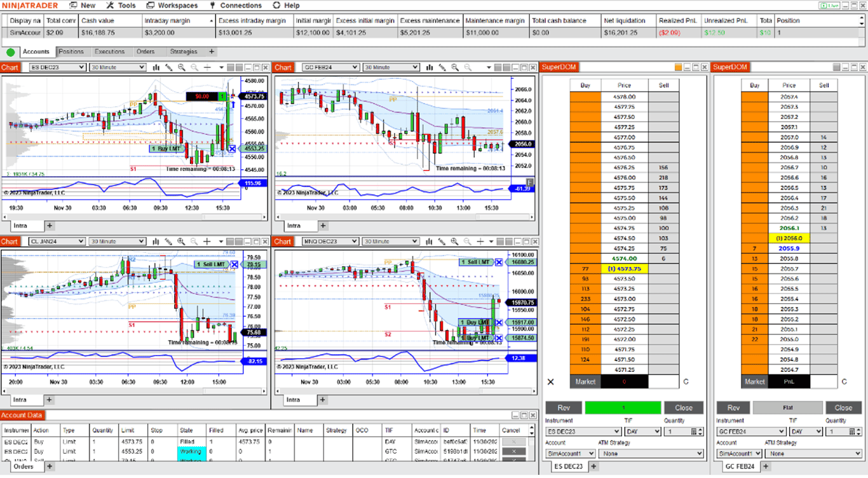
Task: Click the green connection status indicator
Action: click(x=11, y=52)
